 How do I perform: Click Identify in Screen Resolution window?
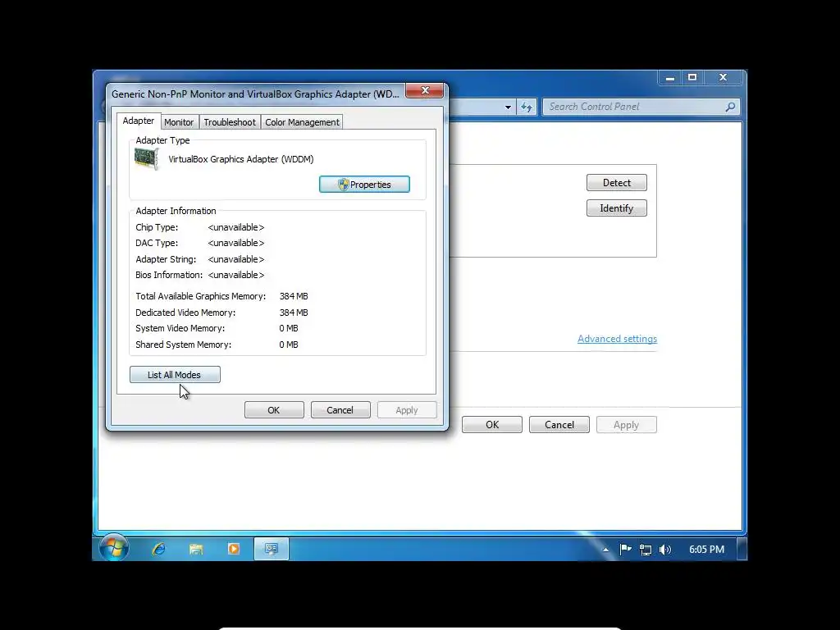617,208
